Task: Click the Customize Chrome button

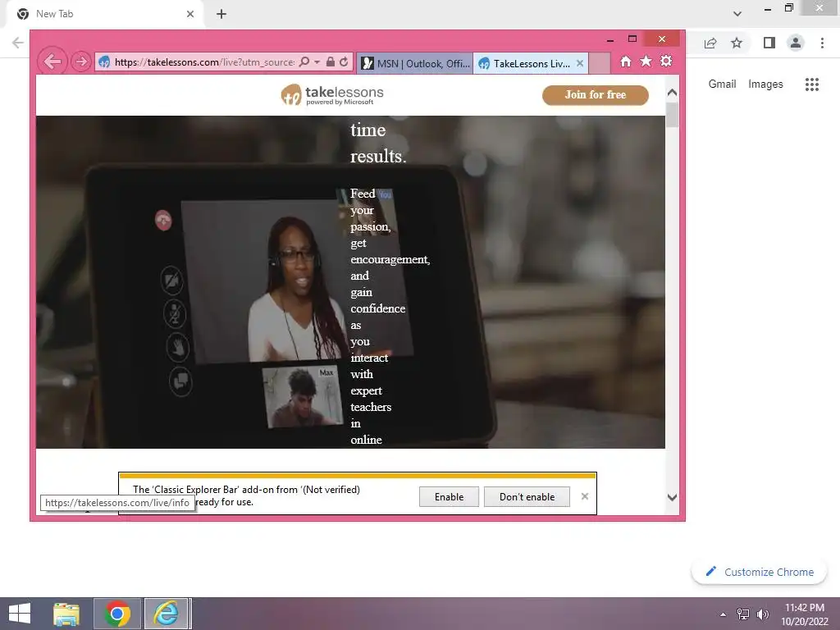Action: (759, 572)
